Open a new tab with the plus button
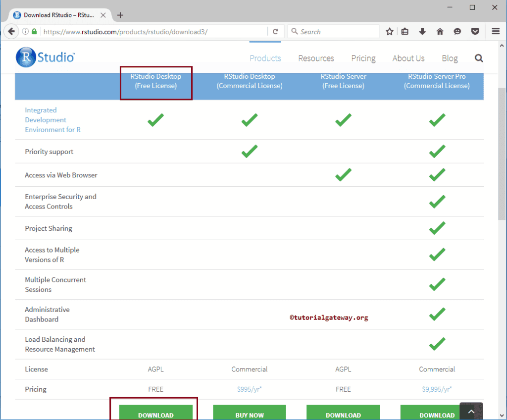The width and height of the screenshot is (507, 420). point(120,15)
